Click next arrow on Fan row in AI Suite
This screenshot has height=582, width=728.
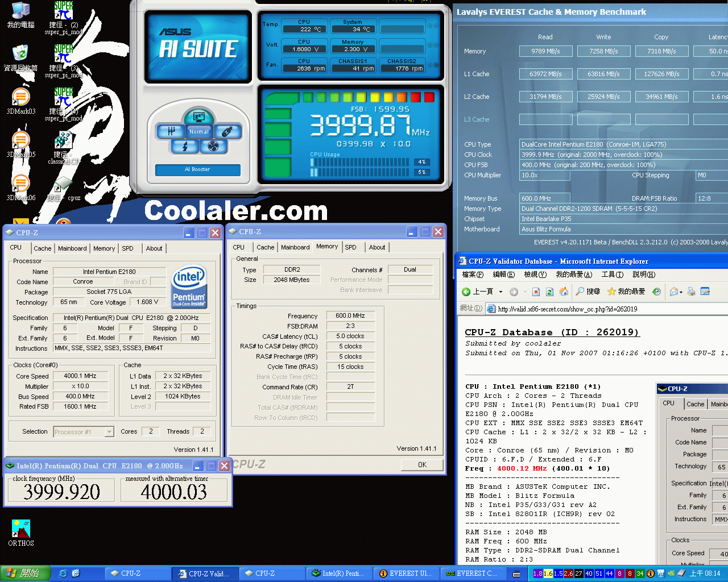coord(436,65)
